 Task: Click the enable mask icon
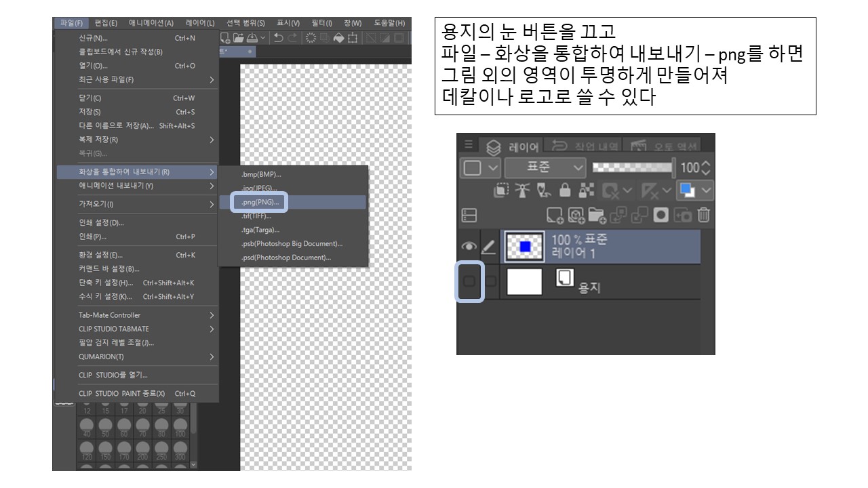click(610, 191)
